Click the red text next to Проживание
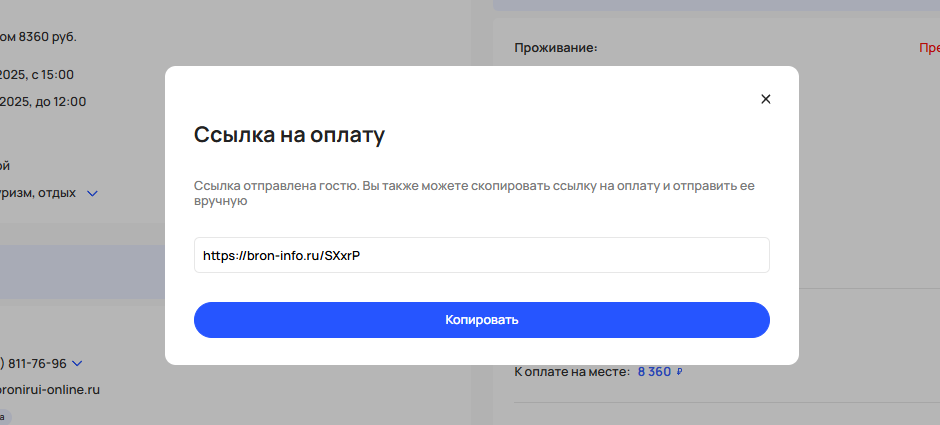 [928, 47]
